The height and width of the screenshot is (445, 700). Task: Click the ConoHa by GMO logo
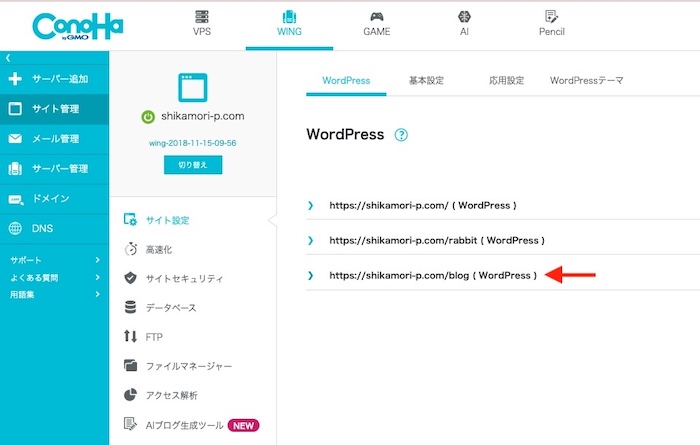(78, 26)
